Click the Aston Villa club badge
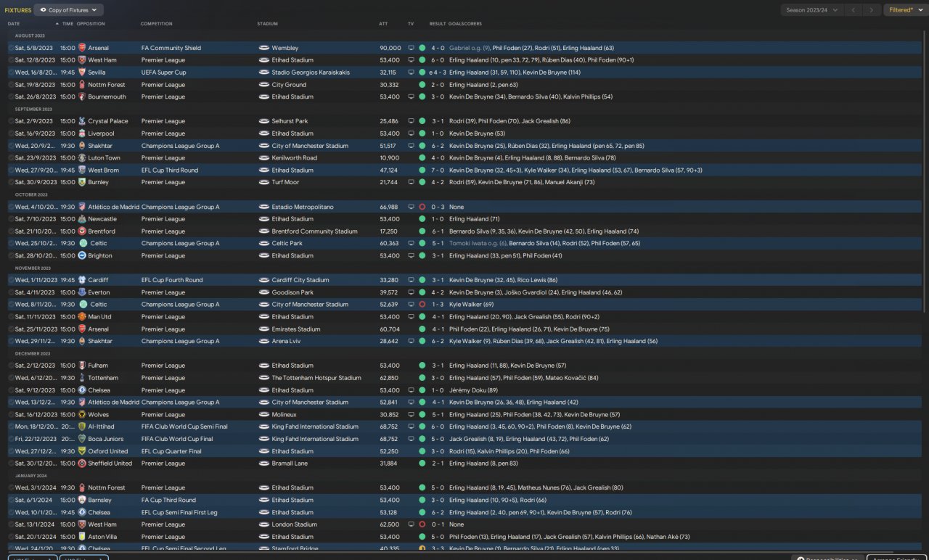 click(83, 537)
